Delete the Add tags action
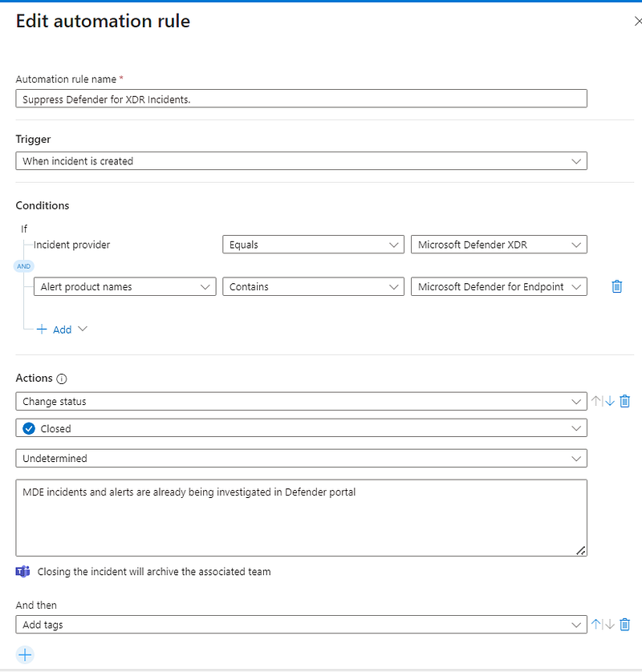This screenshot has width=642, height=672. click(x=625, y=625)
